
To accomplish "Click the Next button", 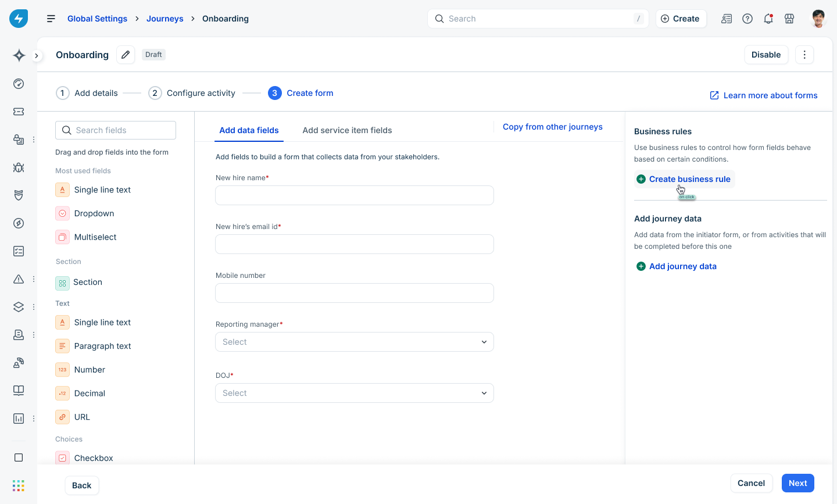I will [x=798, y=483].
